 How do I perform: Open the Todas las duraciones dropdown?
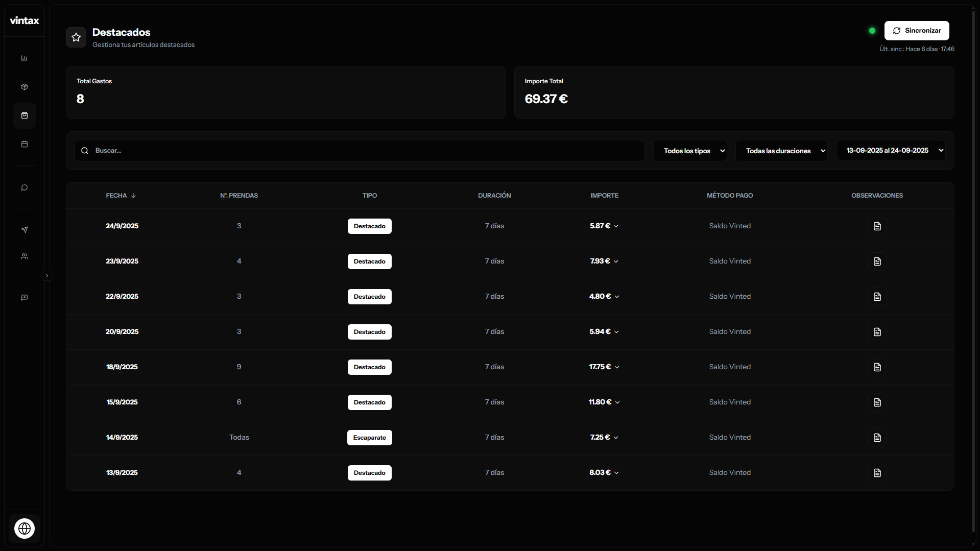[x=781, y=151]
